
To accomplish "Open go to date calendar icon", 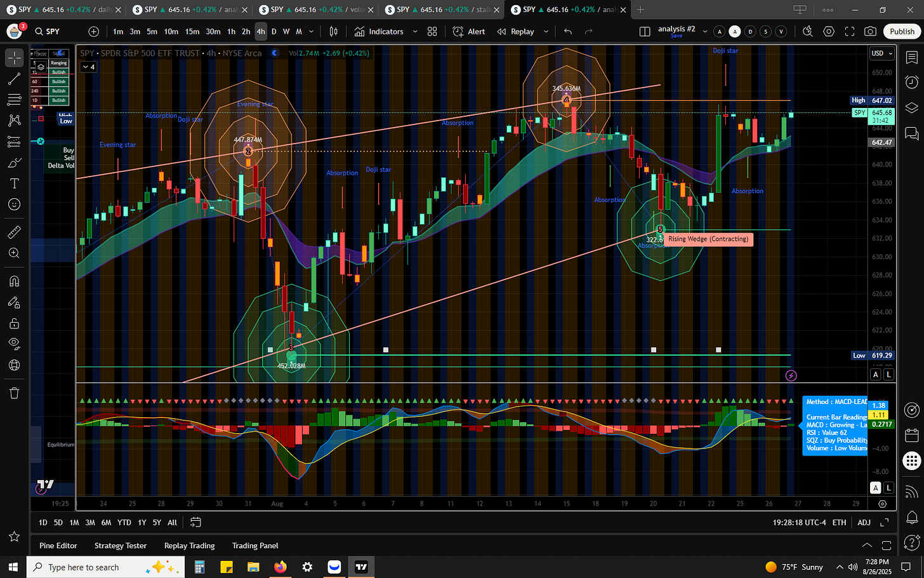I will coord(195,523).
